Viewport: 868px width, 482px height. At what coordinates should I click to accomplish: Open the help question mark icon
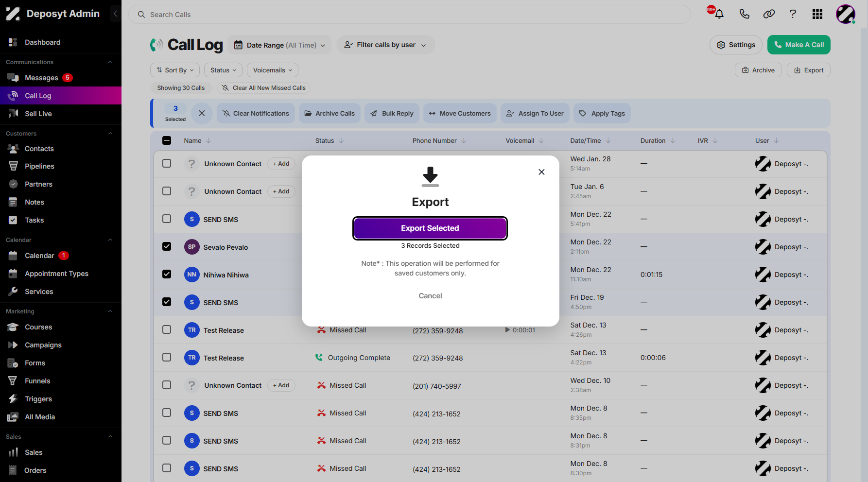(x=793, y=14)
